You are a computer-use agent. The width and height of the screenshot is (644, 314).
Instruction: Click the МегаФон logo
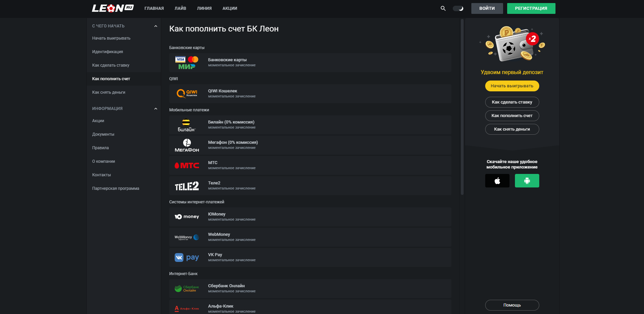pyautogui.click(x=187, y=145)
